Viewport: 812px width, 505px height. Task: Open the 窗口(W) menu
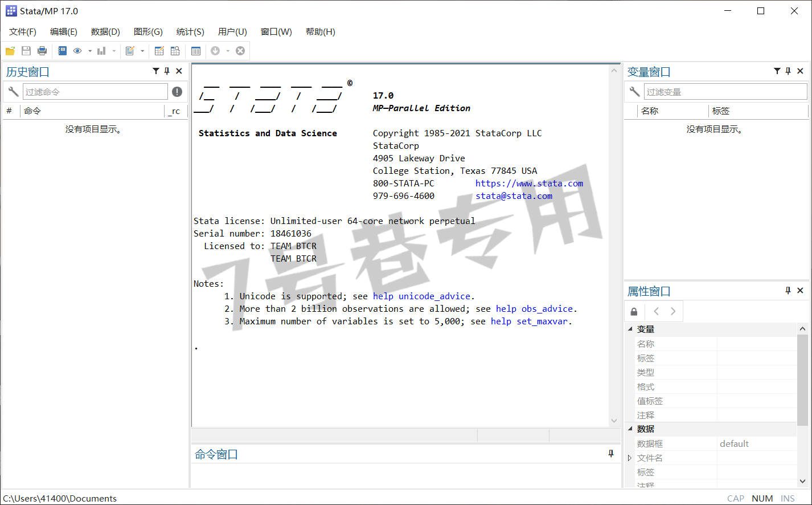tap(276, 32)
